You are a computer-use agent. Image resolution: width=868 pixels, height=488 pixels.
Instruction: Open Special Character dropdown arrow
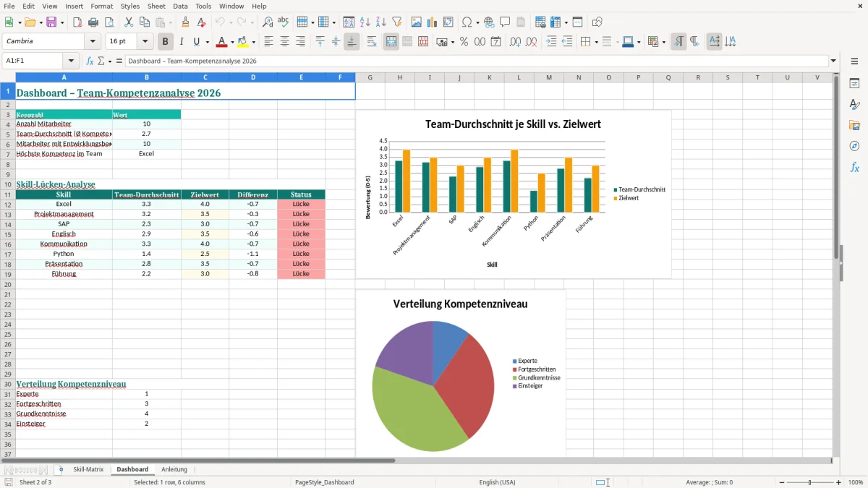(477, 22)
